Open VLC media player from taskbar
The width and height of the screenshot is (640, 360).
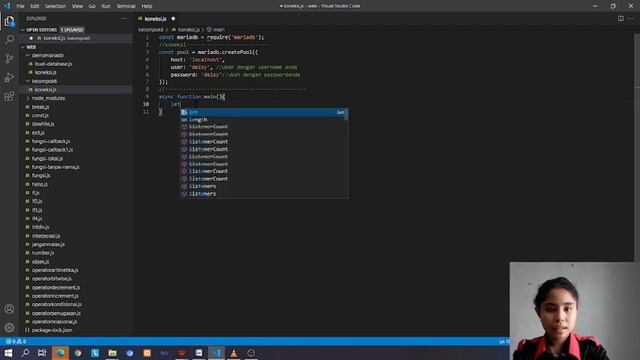[233, 353]
